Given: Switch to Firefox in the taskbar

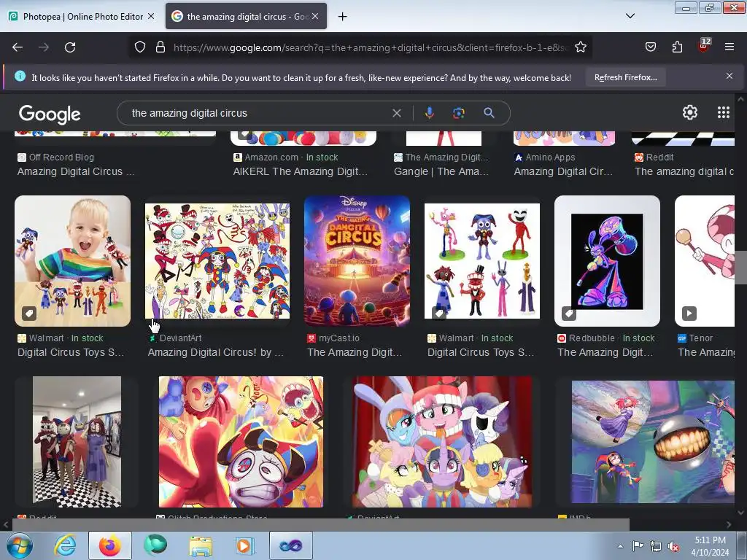Looking at the screenshot, I should click(110, 545).
